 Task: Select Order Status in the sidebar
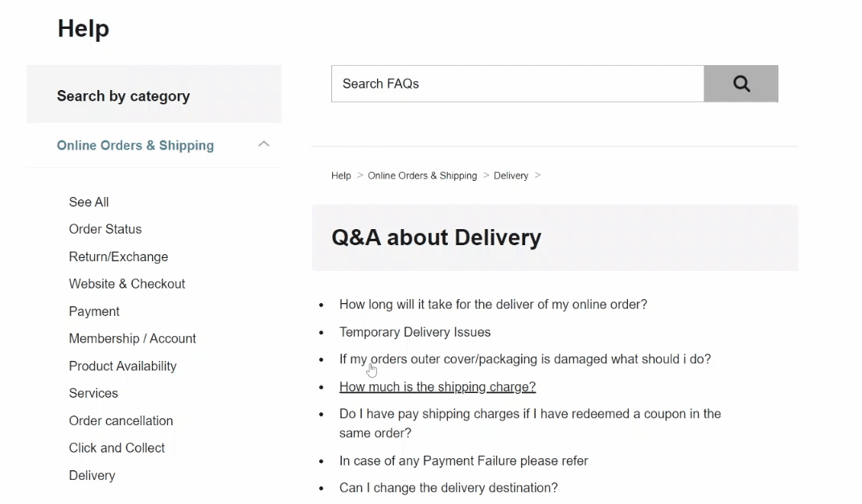coord(105,229)
